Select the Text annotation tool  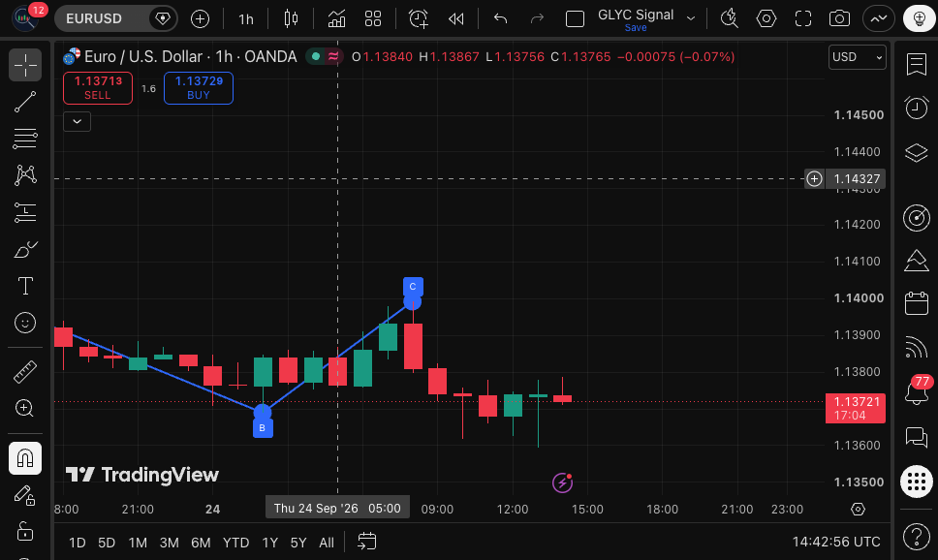pos(25,286)
